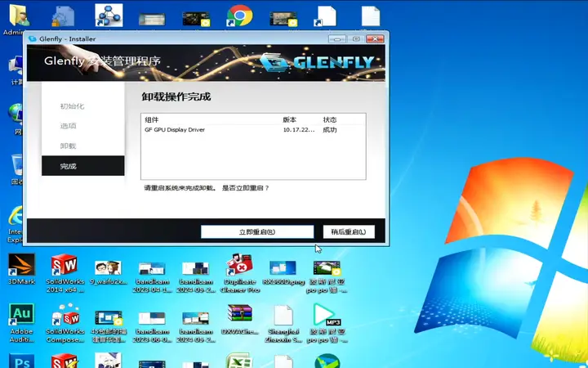The width and height of the screenshot is (588, 368).
Task: Select the Shanghai Zhaoxin file icon
Action: (283, 323)
